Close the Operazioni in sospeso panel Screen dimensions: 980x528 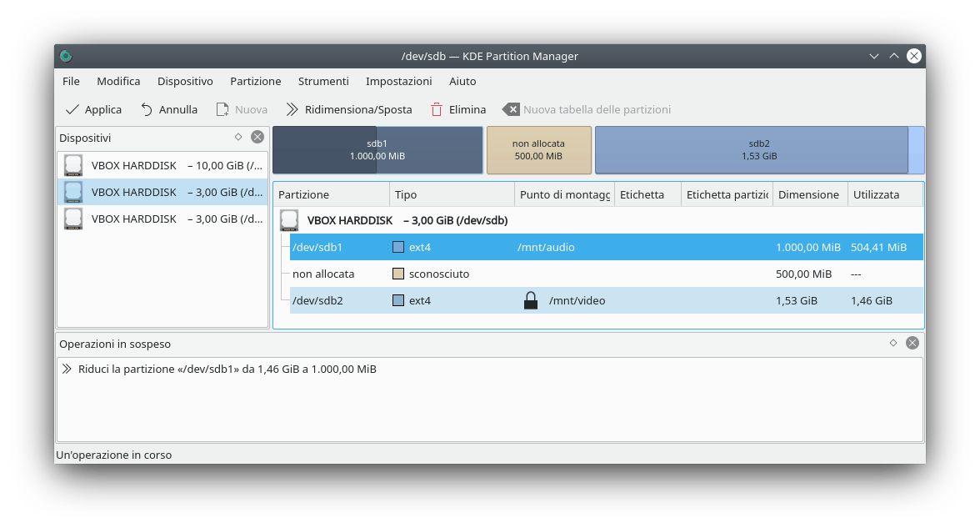click(x=912, y=343)
